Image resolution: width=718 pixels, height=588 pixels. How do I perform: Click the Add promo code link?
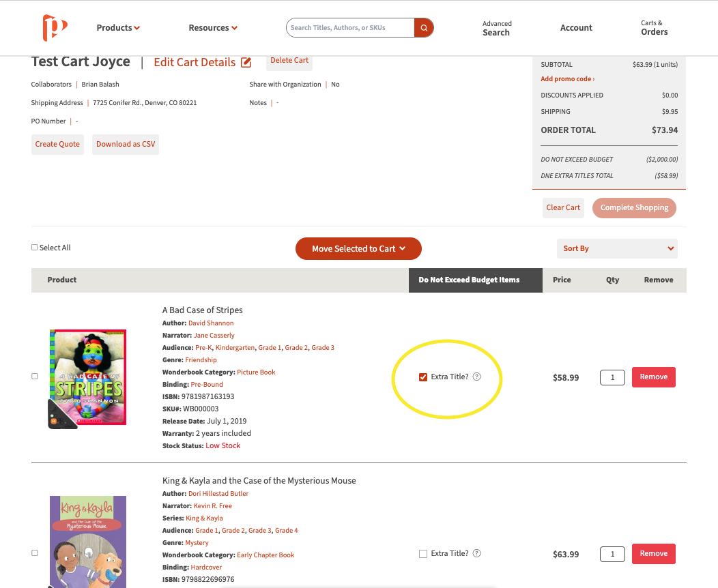click(567, 78)
